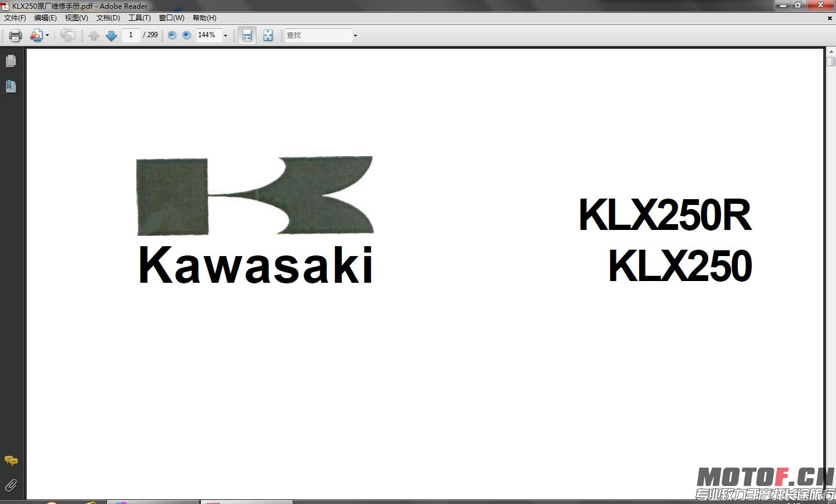Click the total pages text / 299
836x504 pixels.
[150, 35]
